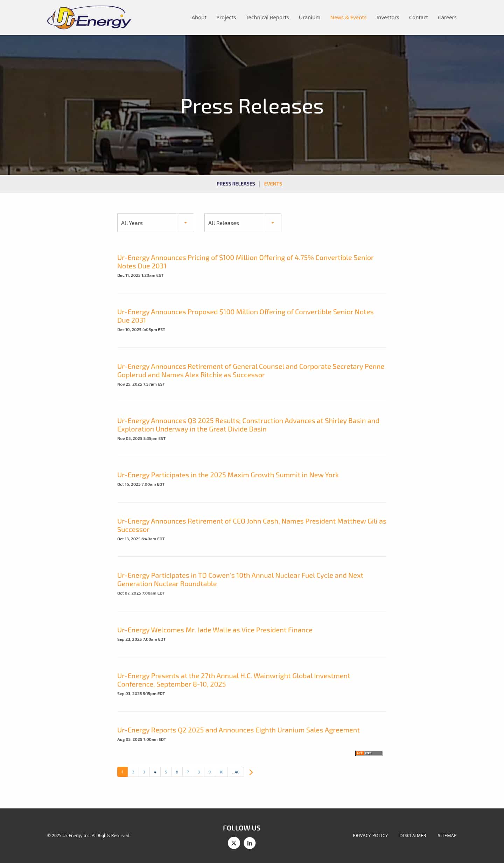The image size is (504, 863).
Task: Open the Q3 2025 Results release
Action: tap(248, 425)
